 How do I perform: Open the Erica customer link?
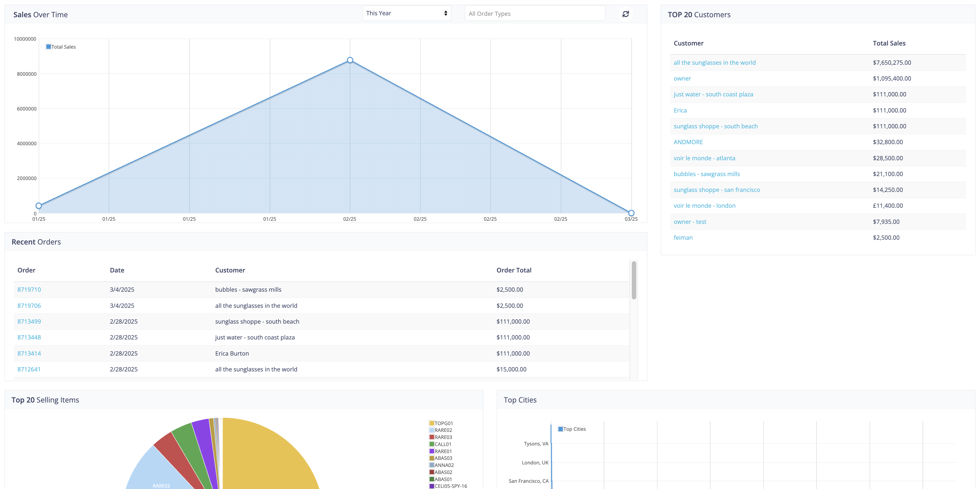pos(680,111)
